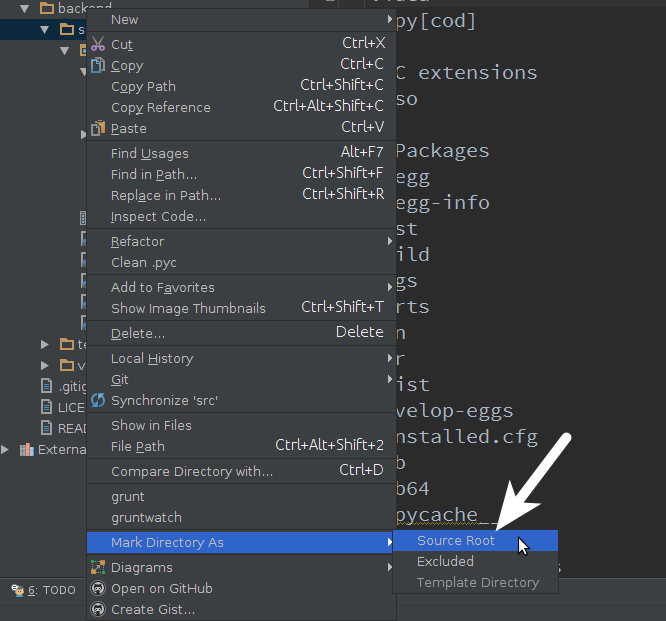Click the Synchronize 'src' refresh icon
This screenshot has width=666, height=621.
point(98,400)
